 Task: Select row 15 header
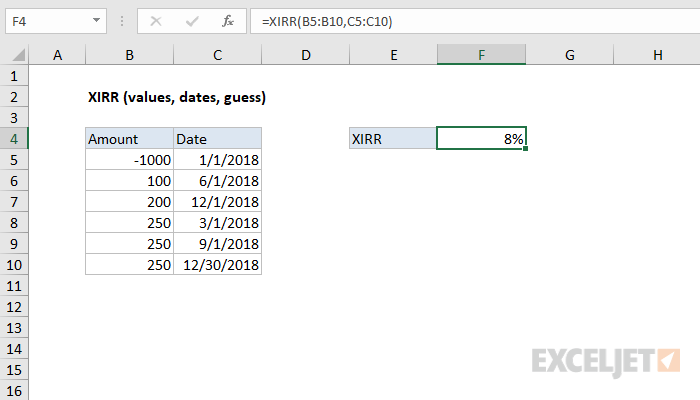click(14, 370)
